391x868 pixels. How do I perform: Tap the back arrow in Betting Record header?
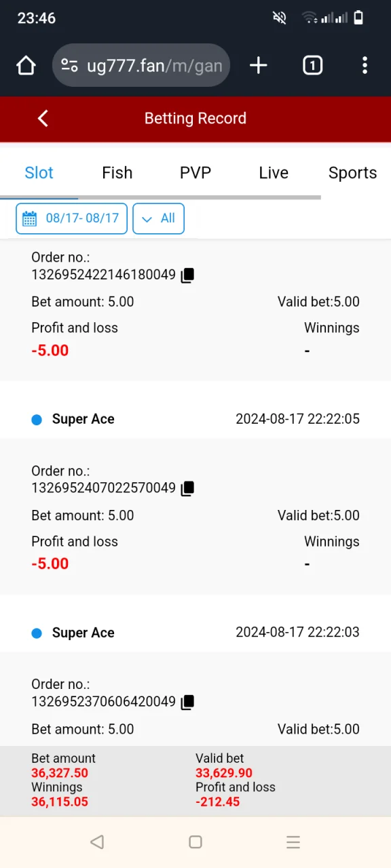click(x=43, y=119)
